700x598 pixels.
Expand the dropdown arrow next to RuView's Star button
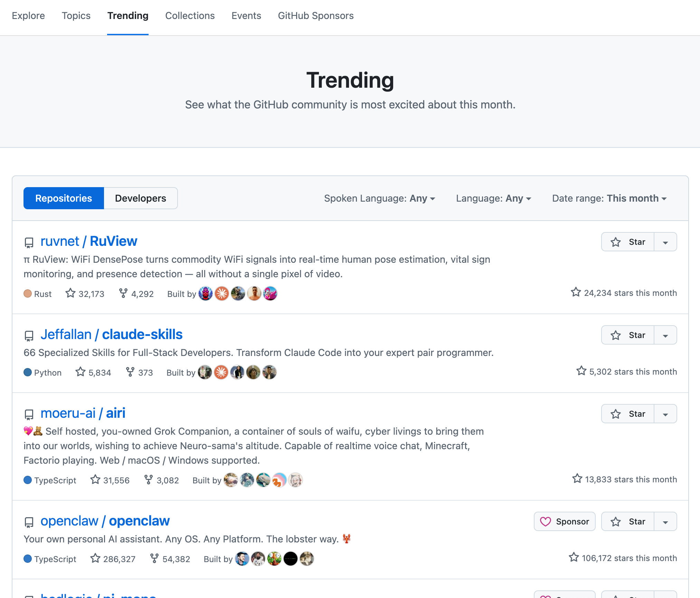(x=665, y=242)
